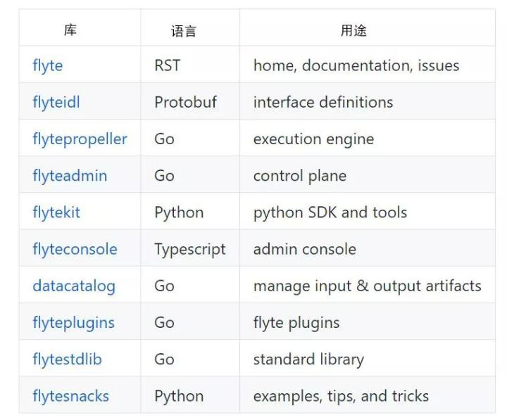Click 'examples, tips, and tricks' text
The image size is (507, 420).
click(x=341, y=397)
